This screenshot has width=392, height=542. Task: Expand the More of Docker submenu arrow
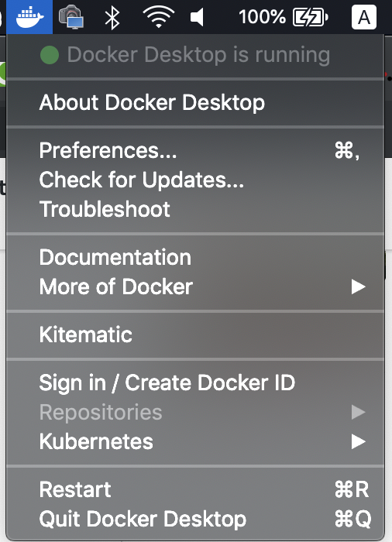point(359,286)
